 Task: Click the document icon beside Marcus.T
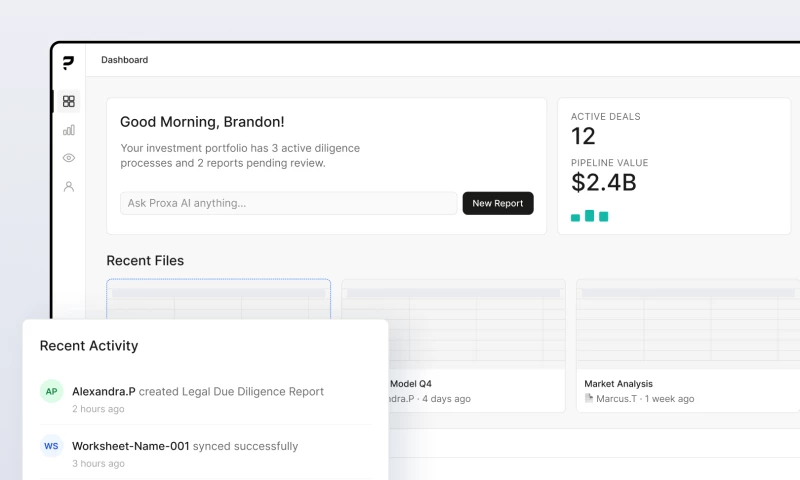pyautogui.click(x=589, y=398)
